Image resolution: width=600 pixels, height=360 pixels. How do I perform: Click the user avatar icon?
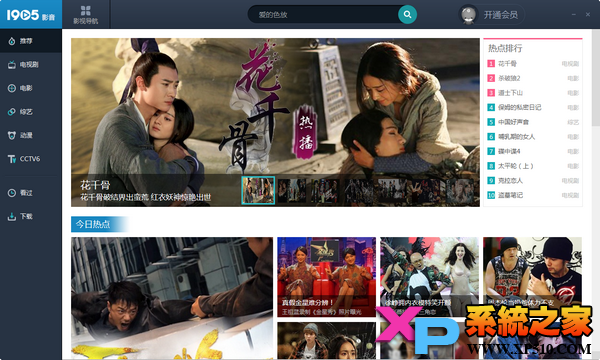click(x=468, y=15)
